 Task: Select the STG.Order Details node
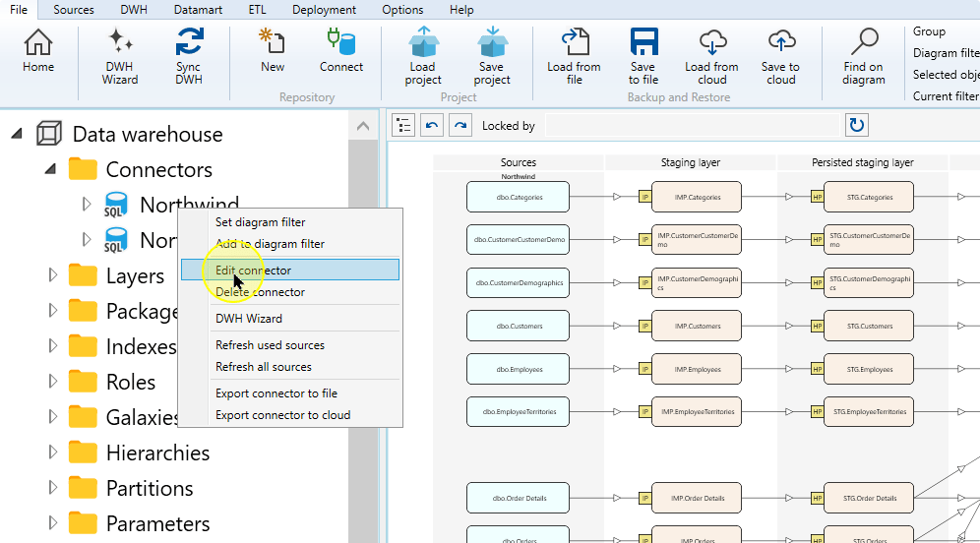pos(869,498)
